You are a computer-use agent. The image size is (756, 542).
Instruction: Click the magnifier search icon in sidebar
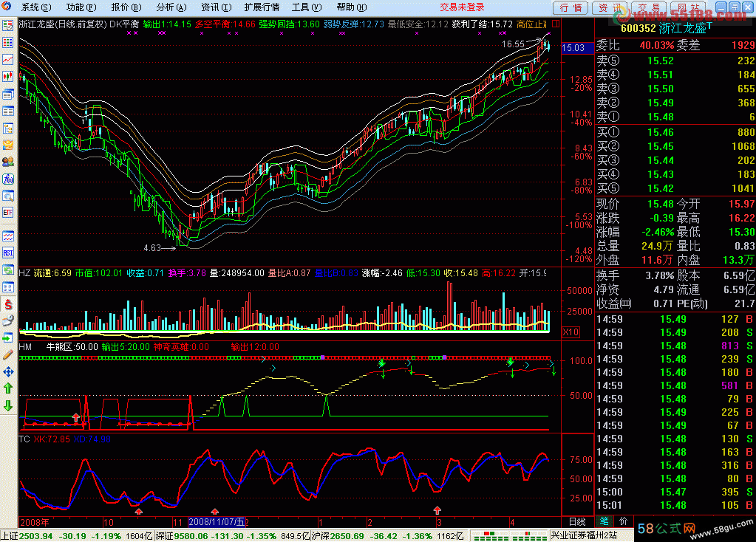pyautogui.click(x=8, y=196)
